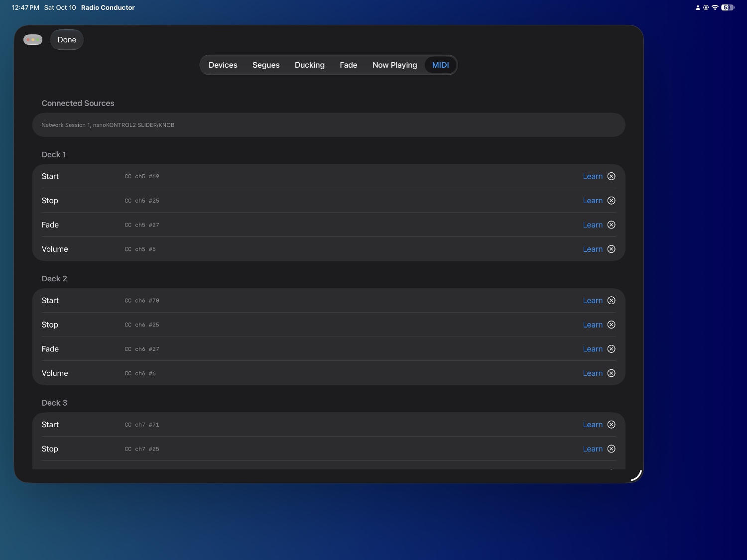The height and width of the screenshot is (560, 747).
Task: Clear MIDI mapping for Deck 3 Start
Action: 612,425
